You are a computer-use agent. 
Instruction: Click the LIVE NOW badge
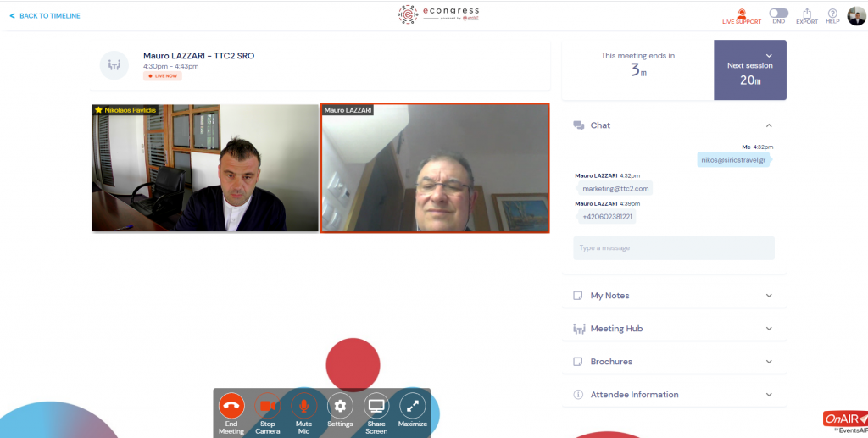pyautogui.click(x=163, y=75)
